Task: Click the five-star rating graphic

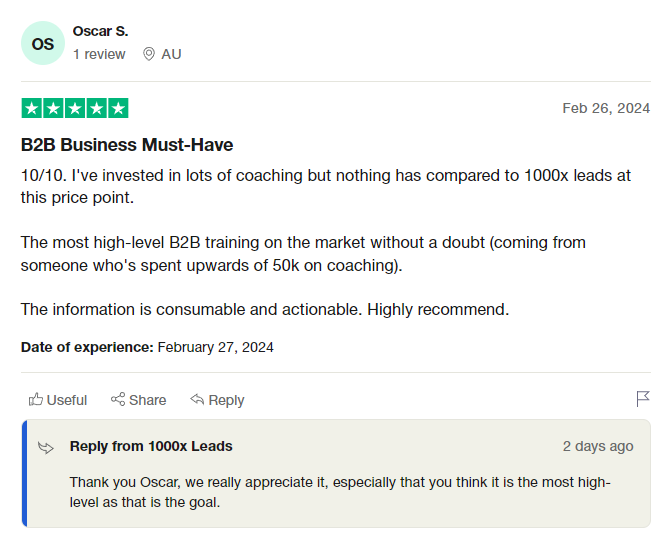Action: (75, 108)
